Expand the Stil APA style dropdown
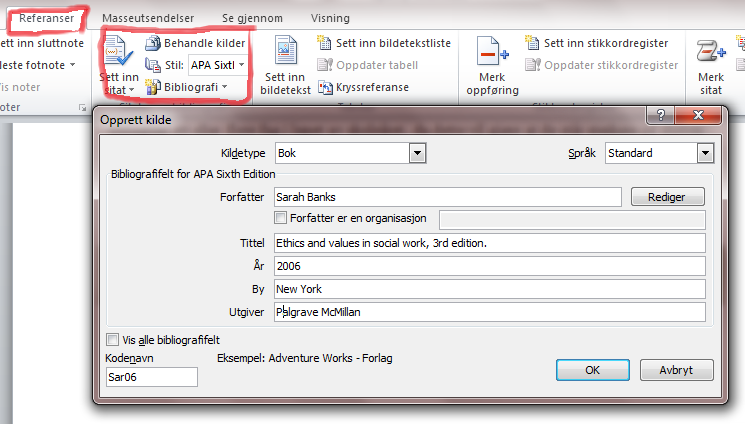Image resolution: width=745 pixels, height=424 pixels. pyautogui.click(x=241, y=65)
